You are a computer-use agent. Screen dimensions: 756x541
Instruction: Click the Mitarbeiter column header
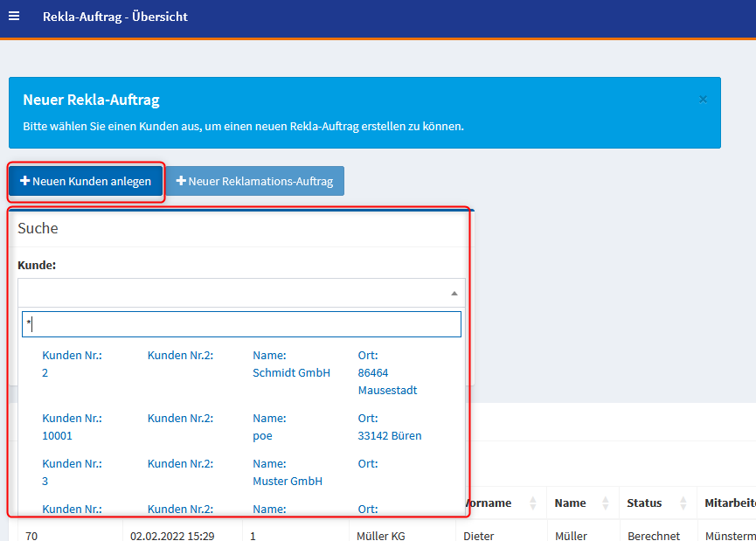[730, 503]
